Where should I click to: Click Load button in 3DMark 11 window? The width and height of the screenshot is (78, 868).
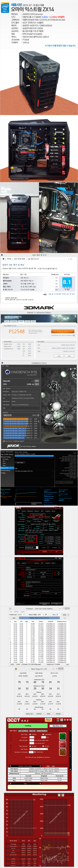point(59,356)
